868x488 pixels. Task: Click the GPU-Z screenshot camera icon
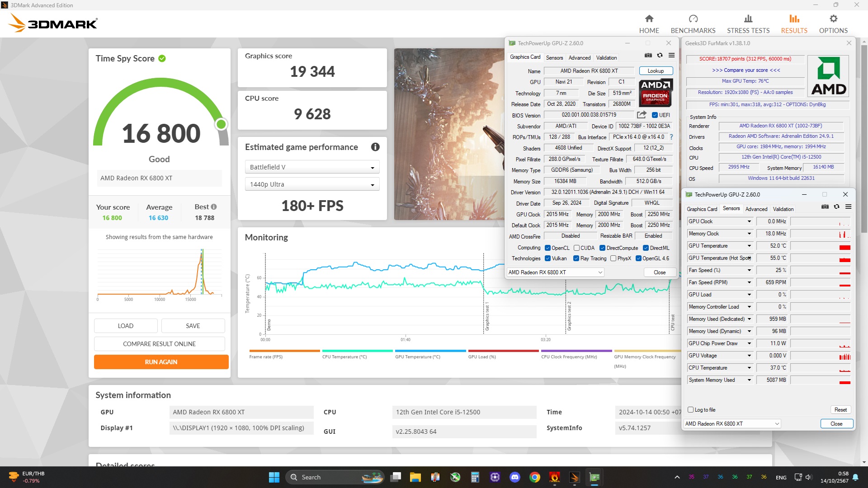(x=648, y=55)
